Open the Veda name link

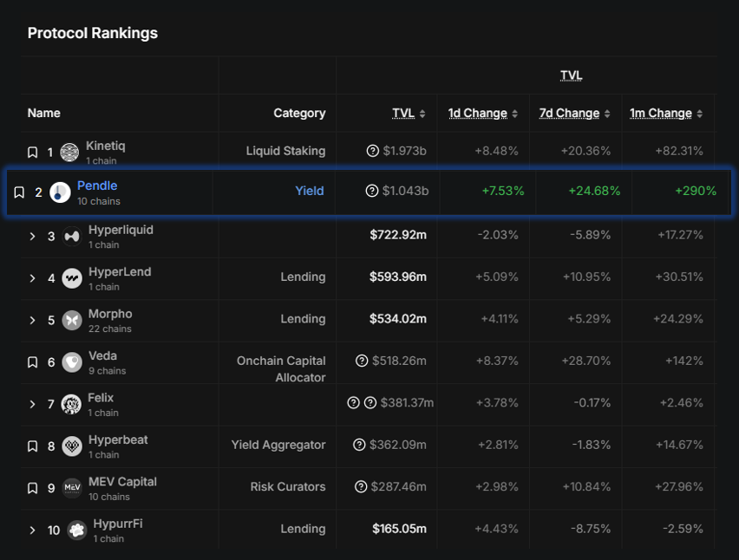click(102, 355)
